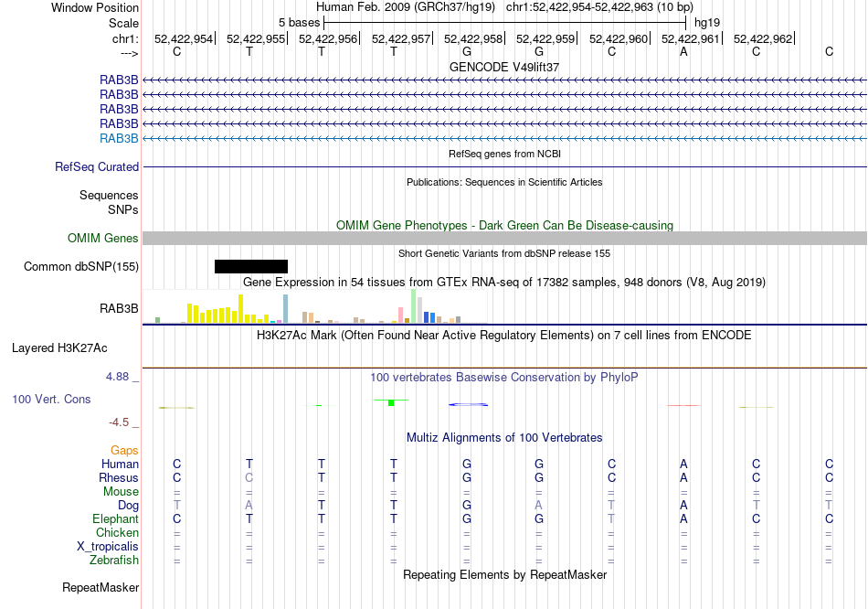Click Publications: Sequences in Scientific Articles title
The width and height of the screenshot is (868, 609).
(x=504, y=182)
